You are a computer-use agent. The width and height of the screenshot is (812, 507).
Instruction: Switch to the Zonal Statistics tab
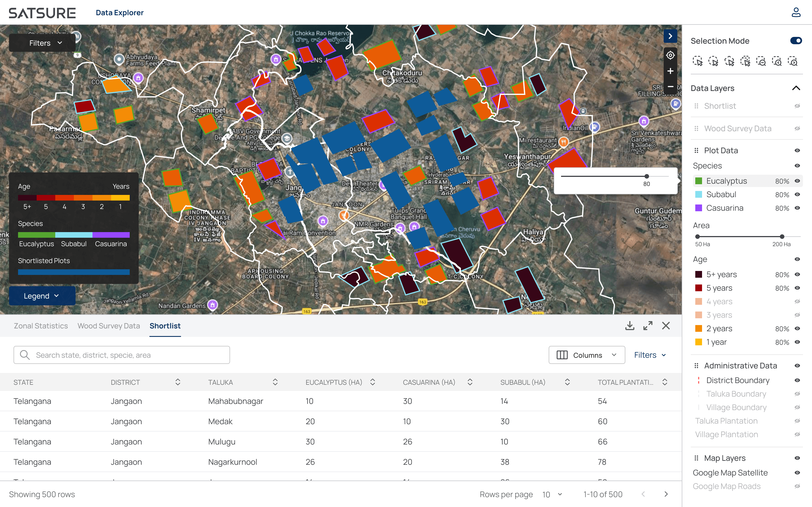pos(41,326)
